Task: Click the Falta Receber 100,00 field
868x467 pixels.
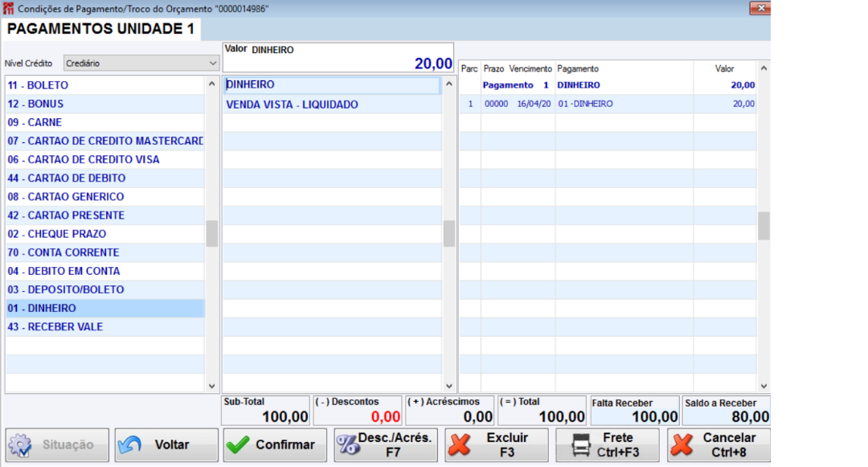Action: coord(635,411)
